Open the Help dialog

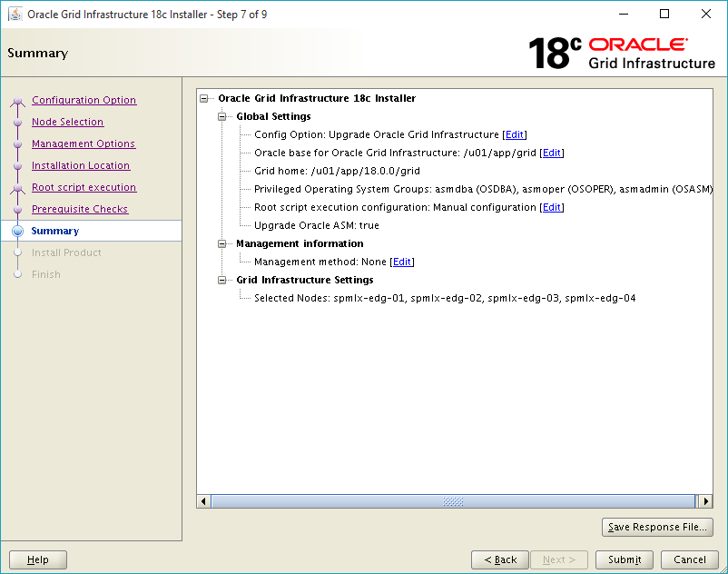38,559
